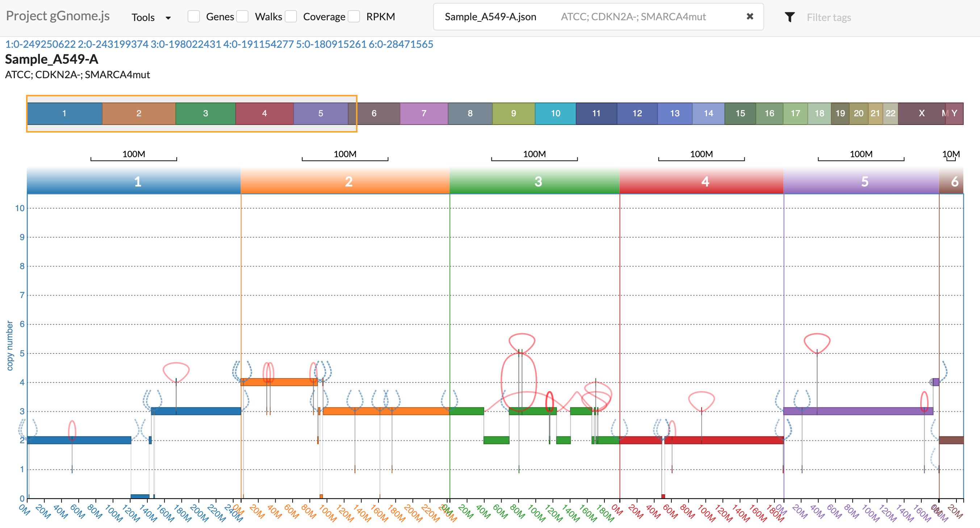Clear the Sample_A549-A.json selection with the X
980x528 pixels.
[750, 16]
